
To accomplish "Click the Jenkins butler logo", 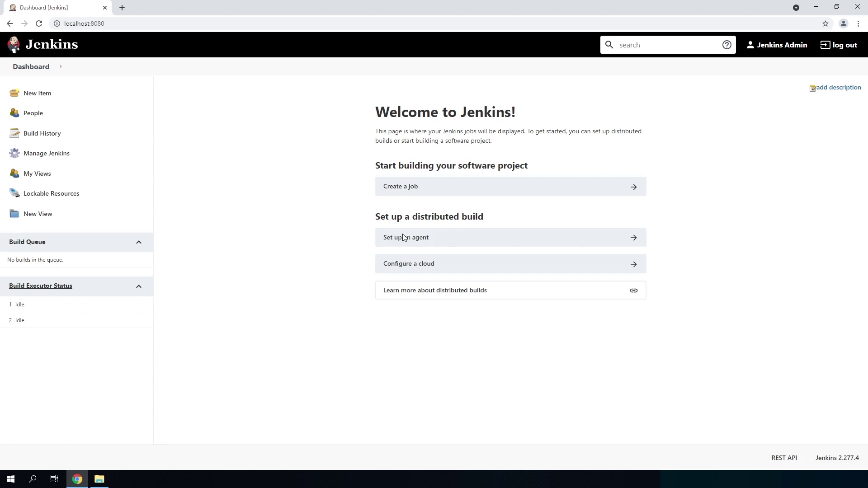I will 14,45.
